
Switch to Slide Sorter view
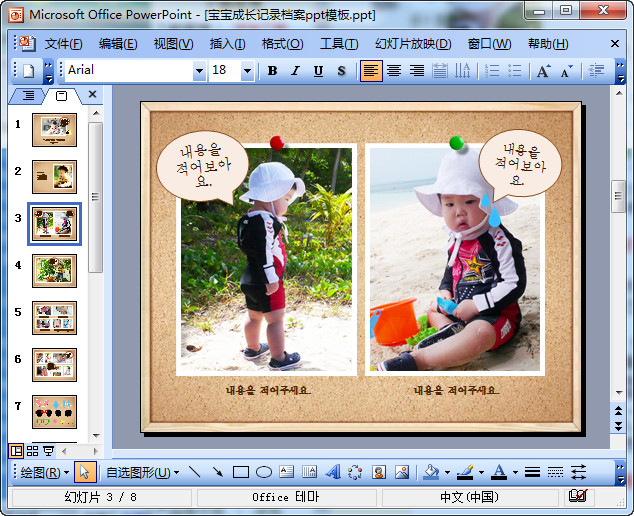[32, 451]
